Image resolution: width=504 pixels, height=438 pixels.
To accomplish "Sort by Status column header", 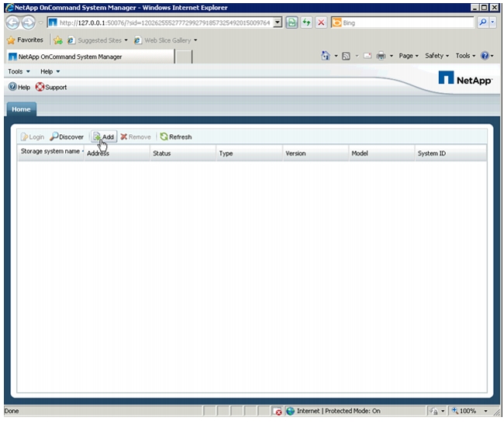I will [x=183, y=153].
